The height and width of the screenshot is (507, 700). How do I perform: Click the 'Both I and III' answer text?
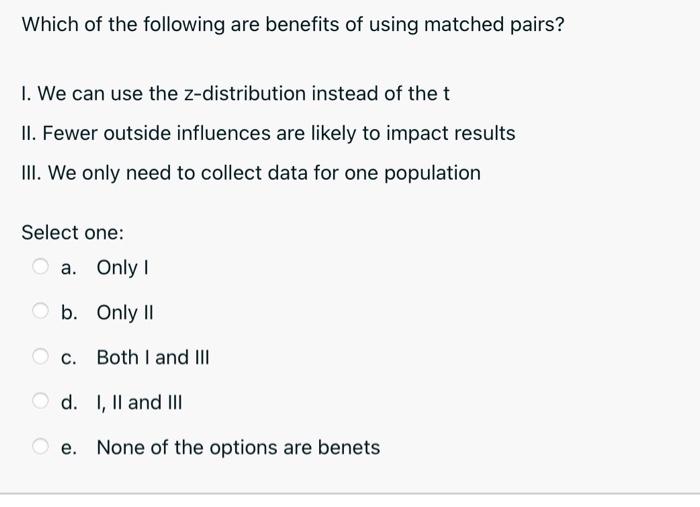point(153,357)
